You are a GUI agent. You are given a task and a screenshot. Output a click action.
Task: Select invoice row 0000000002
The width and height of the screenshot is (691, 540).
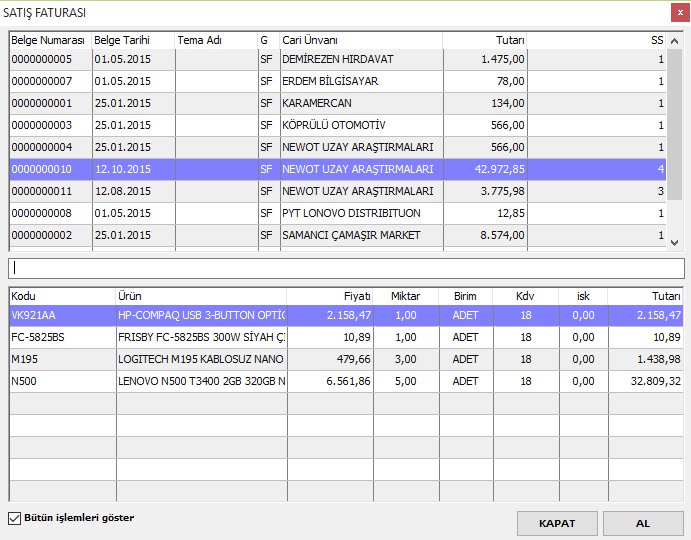point(338,235)
